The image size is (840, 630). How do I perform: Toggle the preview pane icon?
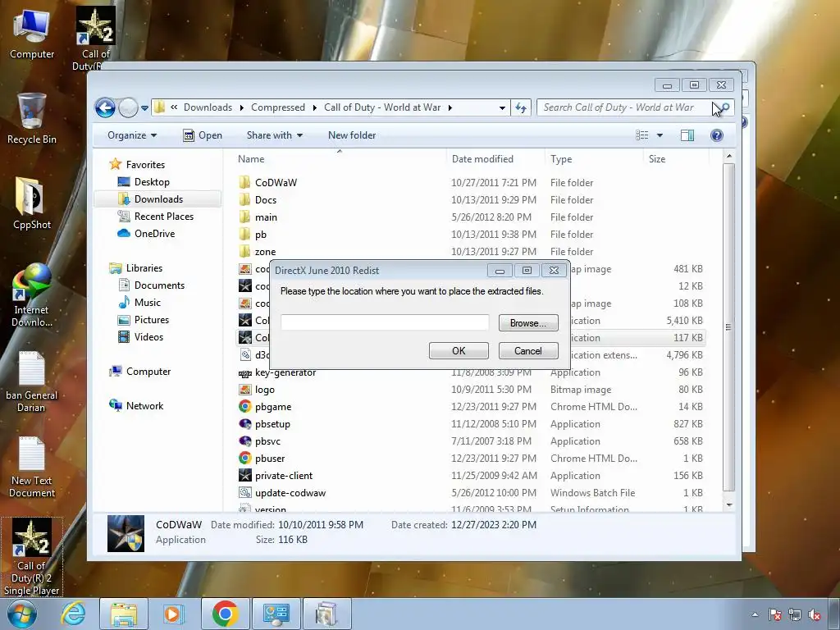687,135
